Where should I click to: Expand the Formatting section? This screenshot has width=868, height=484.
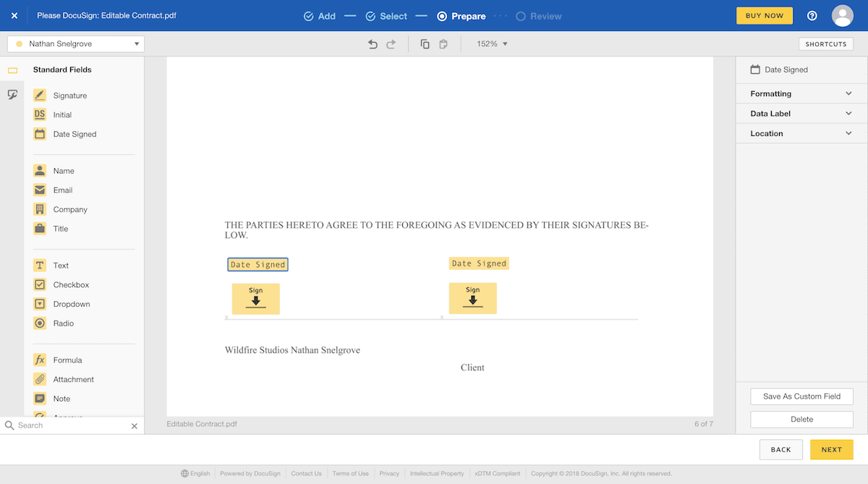tap(801, 93)
